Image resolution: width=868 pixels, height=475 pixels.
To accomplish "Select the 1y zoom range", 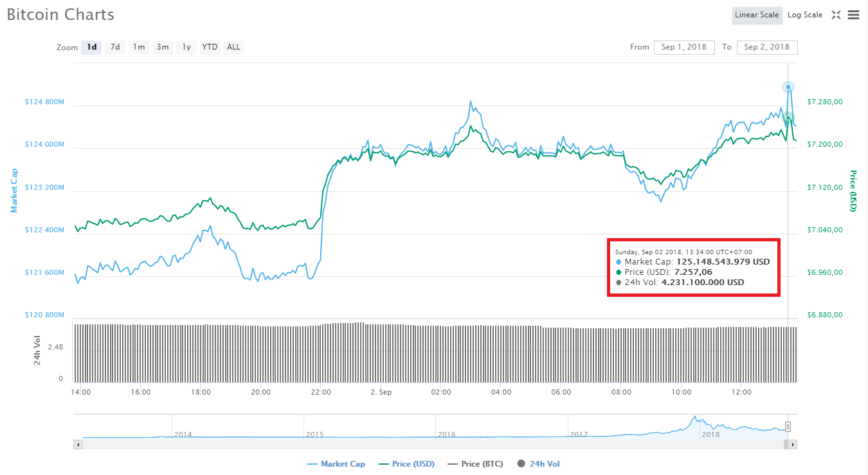I will tap(186, 47).
